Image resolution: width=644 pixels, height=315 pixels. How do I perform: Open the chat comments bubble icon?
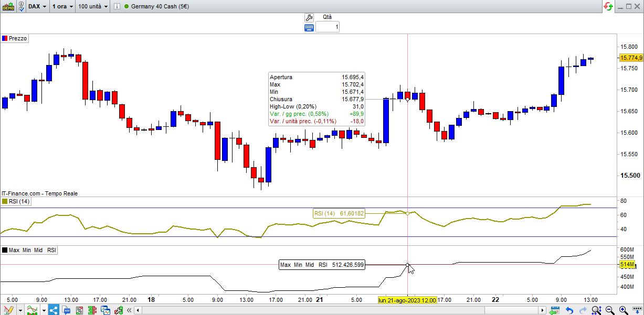point(67,310)
